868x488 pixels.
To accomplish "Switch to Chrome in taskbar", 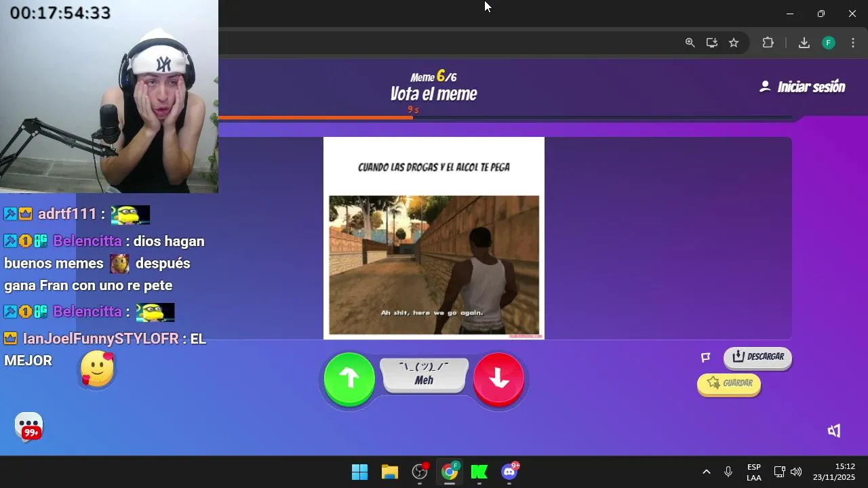I will coord(450,472).
